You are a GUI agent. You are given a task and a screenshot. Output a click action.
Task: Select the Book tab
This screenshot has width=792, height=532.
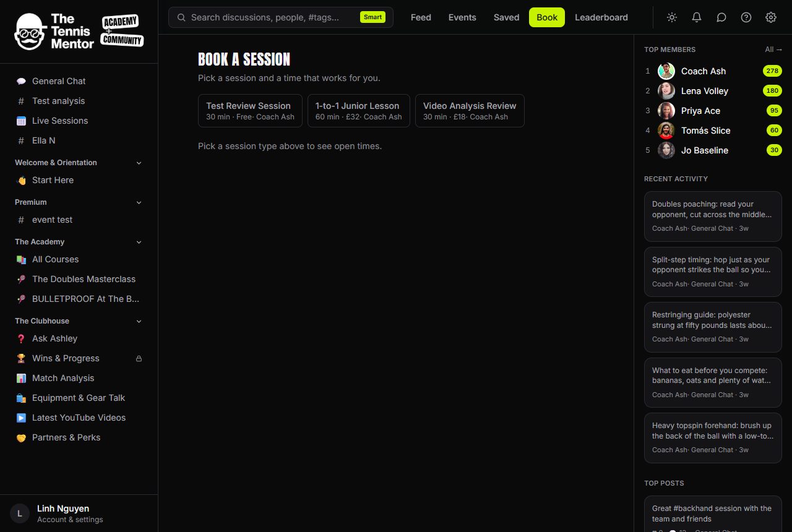tap(547, 17)
